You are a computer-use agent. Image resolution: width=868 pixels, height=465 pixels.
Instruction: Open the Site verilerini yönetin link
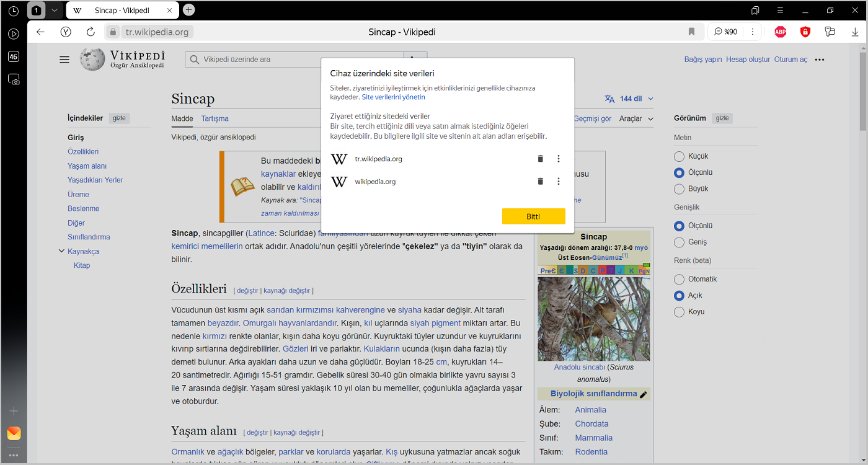(x=393, y=97)
